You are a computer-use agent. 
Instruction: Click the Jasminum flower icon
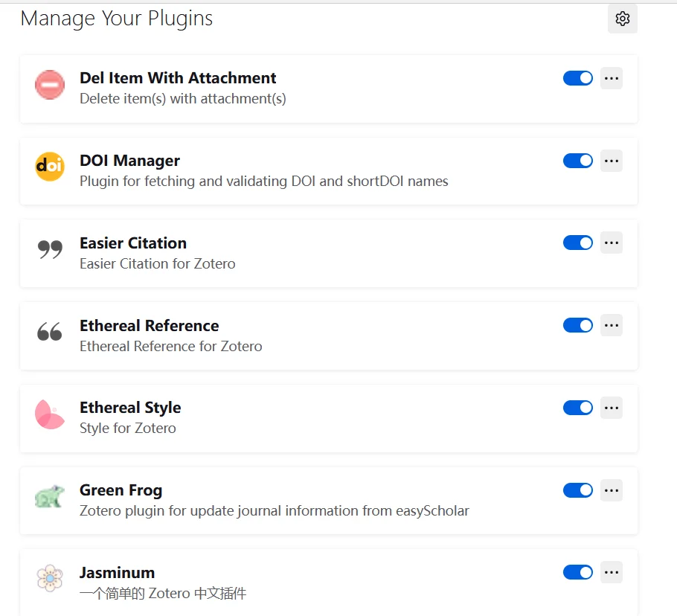[50, 579]
